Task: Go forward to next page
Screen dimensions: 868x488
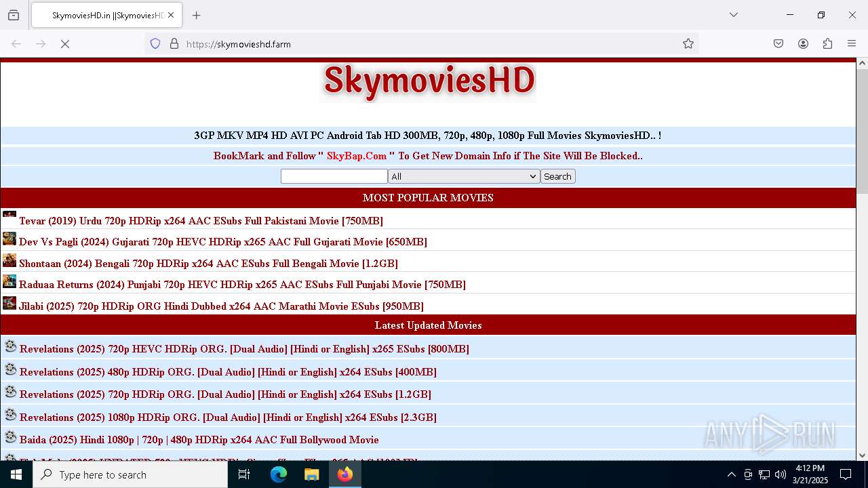Action: tap(41, 43)
